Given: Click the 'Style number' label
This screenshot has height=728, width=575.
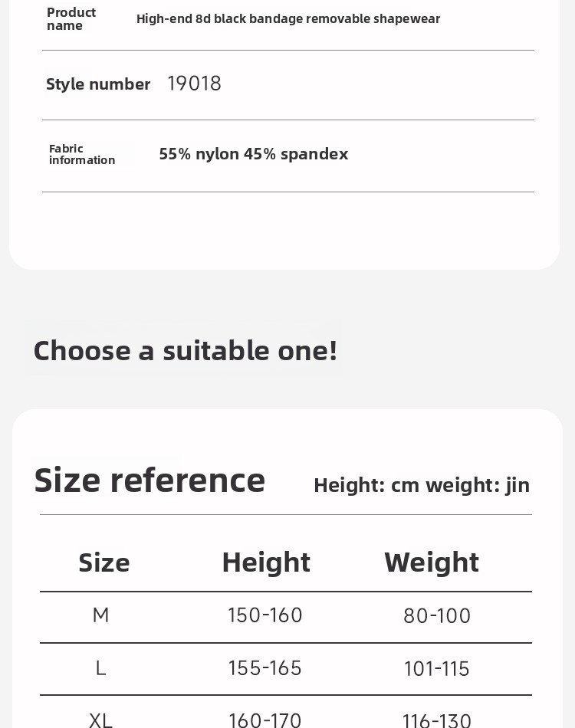Looking at the screenshot, I should 98,84.
